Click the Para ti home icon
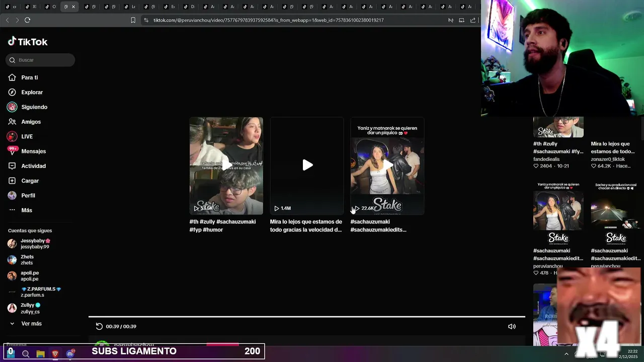Screen dimensions: 644x362 (x=12, y=77)
